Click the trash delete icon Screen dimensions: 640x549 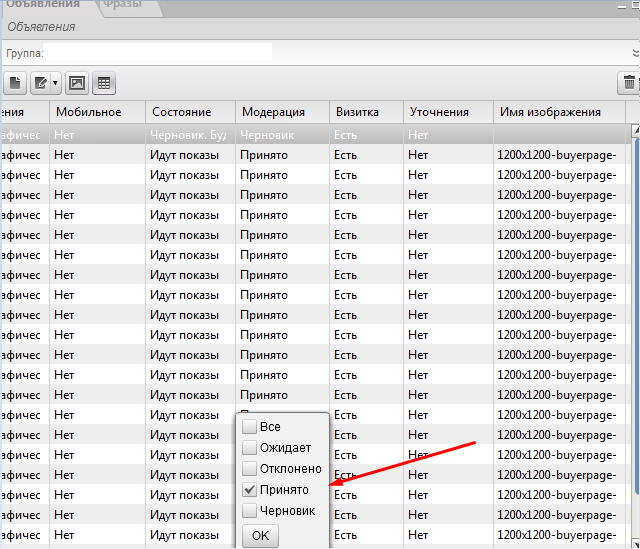pyautogui.click(x=629, y=84)
